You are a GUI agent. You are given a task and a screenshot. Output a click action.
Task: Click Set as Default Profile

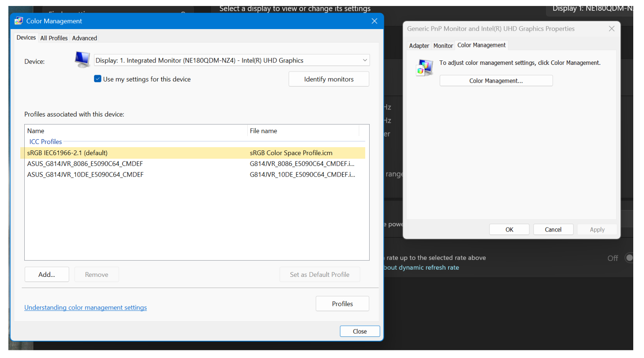319,274
